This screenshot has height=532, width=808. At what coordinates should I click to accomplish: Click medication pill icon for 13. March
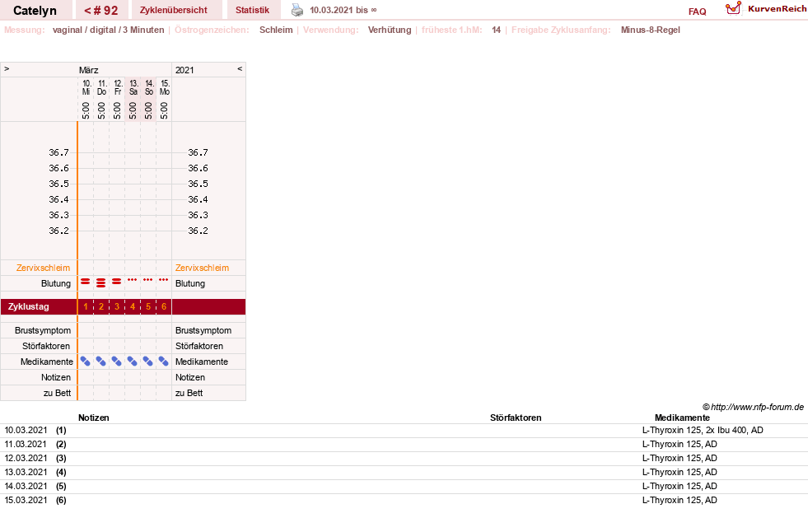click(133, 362)
